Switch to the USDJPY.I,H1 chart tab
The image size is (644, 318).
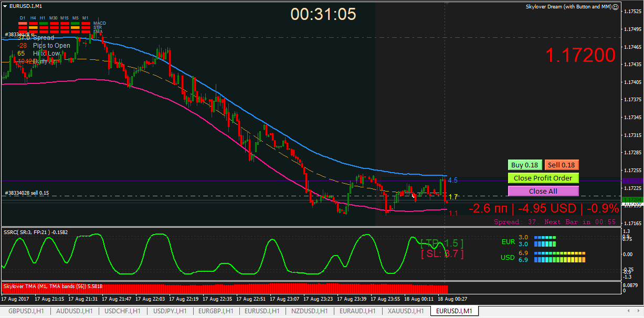pyautogui.click(x=170, y=311)
